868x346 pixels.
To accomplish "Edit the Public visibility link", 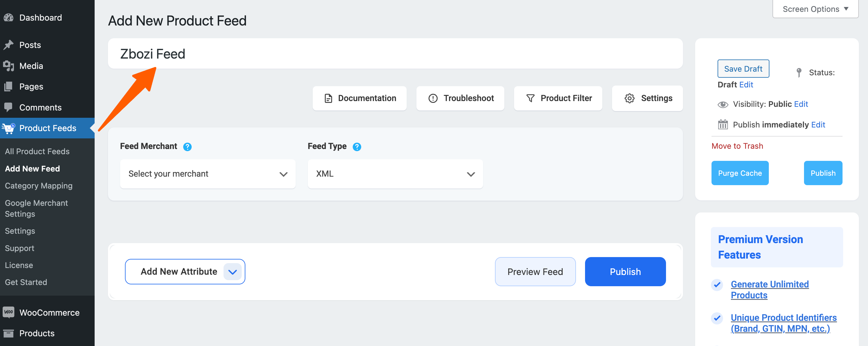I will pyautogui.click(x=801, y=104).
